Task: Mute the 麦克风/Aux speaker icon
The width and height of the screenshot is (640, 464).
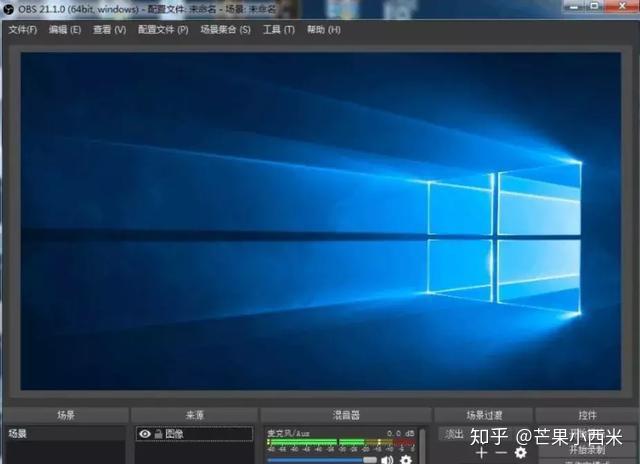Action: pyautogui.click(x=387, y=460)
